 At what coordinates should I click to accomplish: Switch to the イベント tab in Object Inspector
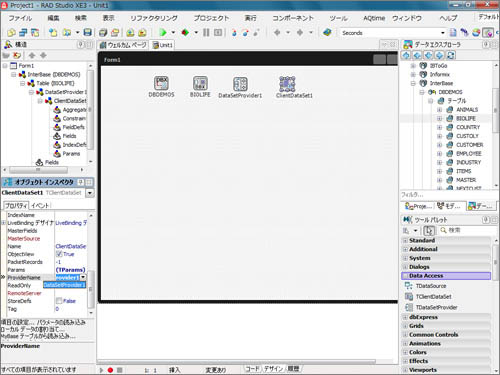[40, 205]
